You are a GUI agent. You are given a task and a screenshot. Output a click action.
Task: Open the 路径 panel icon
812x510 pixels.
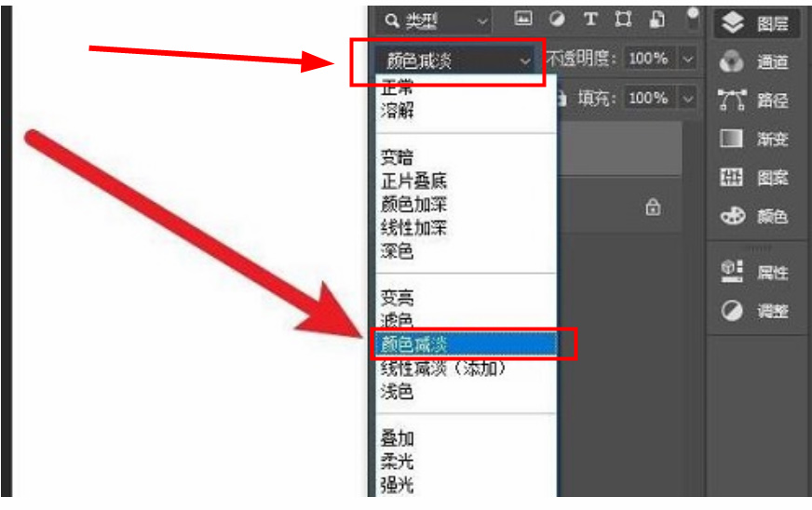pyautogui.click(x=732, y=100)
